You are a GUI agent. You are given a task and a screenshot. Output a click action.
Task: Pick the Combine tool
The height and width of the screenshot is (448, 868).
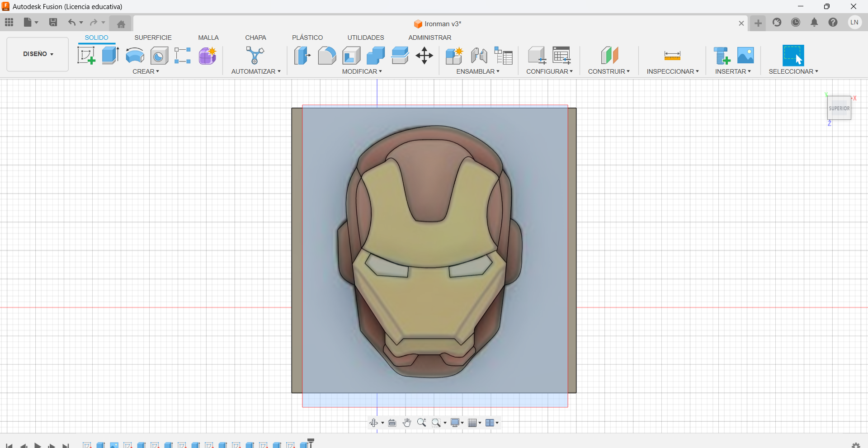376,56
